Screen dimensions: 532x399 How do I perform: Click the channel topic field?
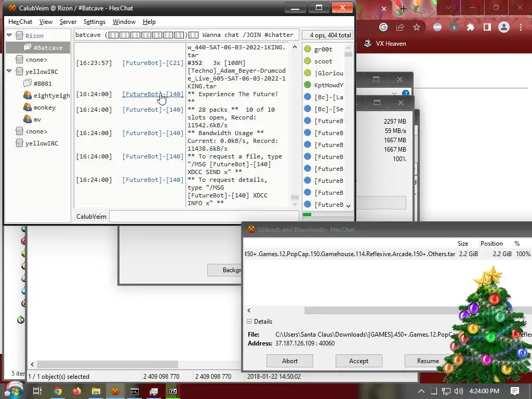pyautogui.click(x=187, y=35)
